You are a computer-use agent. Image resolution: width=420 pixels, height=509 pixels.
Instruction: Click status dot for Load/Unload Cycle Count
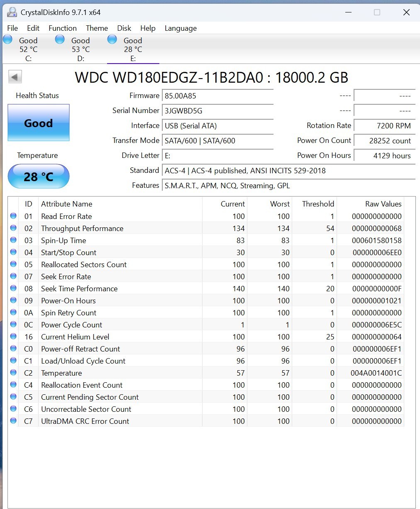[13, 361]
